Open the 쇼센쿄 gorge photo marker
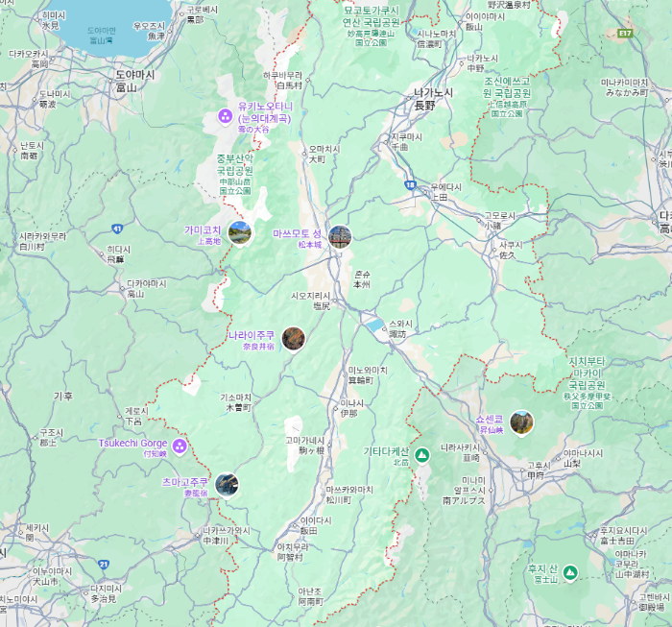672x627 pixels. pos(521,422)
